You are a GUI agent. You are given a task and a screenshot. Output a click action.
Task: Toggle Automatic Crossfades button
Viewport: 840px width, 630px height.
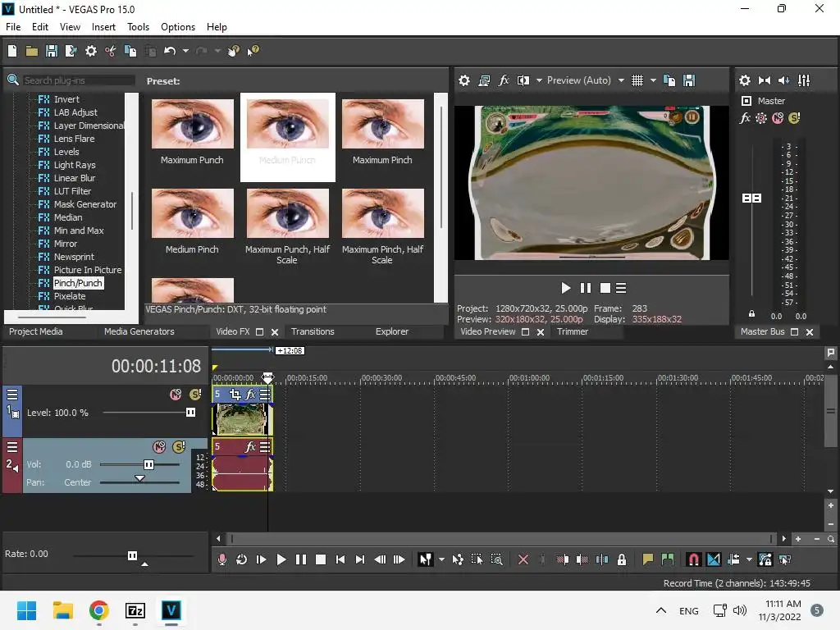pyautogui.click(x=714, y=559)
